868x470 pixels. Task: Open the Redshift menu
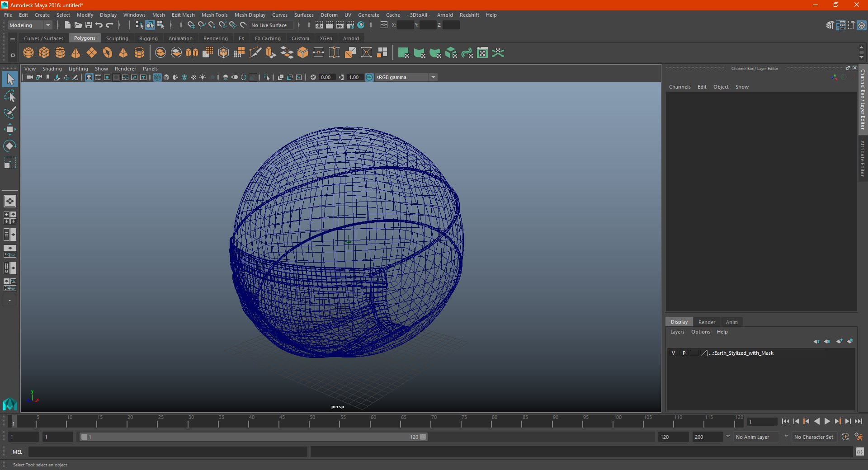[x=469, y=15]
